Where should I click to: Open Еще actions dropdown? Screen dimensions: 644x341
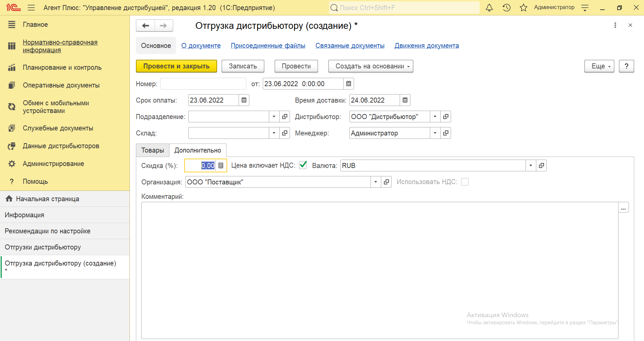[x=599, y=66]
